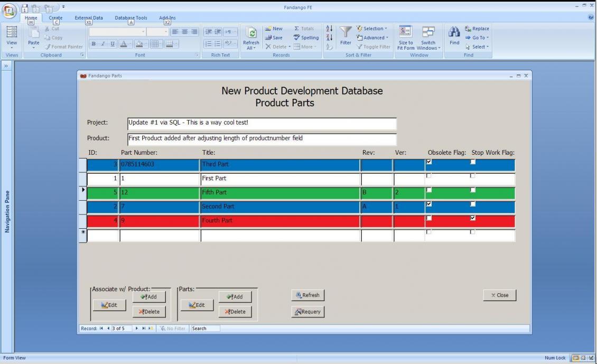
Task: Open Microsoft Office Access Help icon
Action: point(591,17)
